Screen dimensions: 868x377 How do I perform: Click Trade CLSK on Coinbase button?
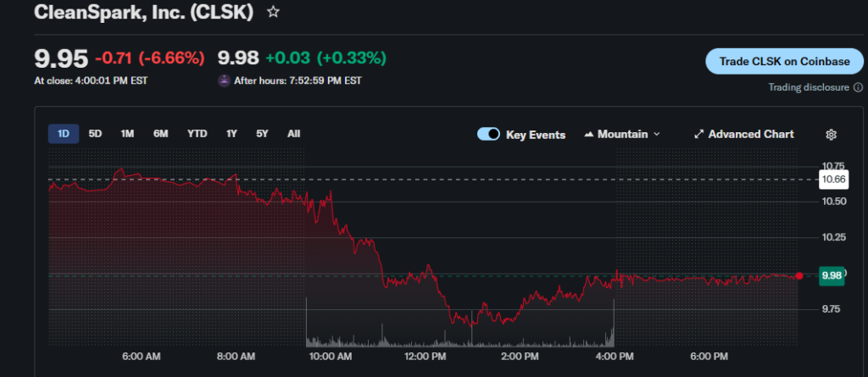click(x=783, y=61)
